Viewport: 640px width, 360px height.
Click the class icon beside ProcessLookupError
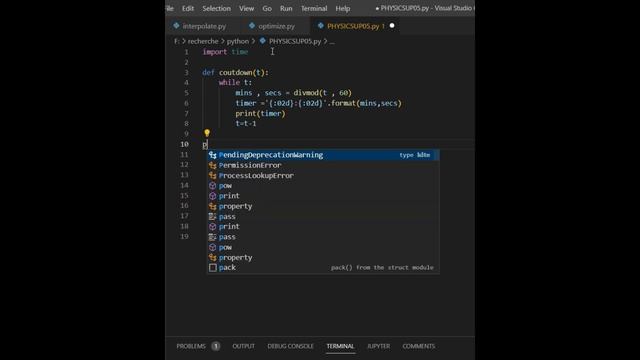(212, 176)
